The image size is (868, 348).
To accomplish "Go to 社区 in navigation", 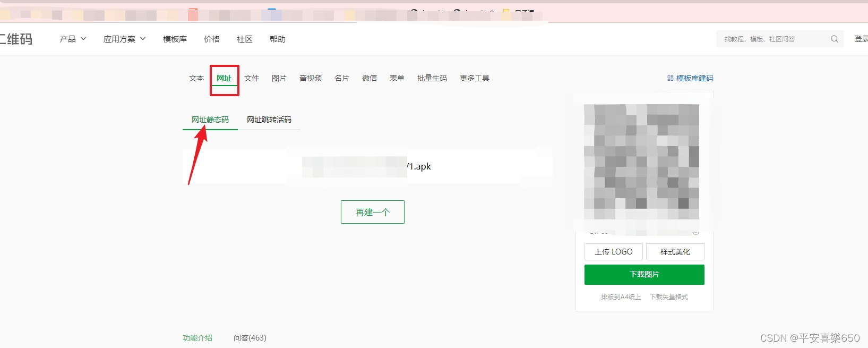I will pyautogui.click(x=245, y=39).
